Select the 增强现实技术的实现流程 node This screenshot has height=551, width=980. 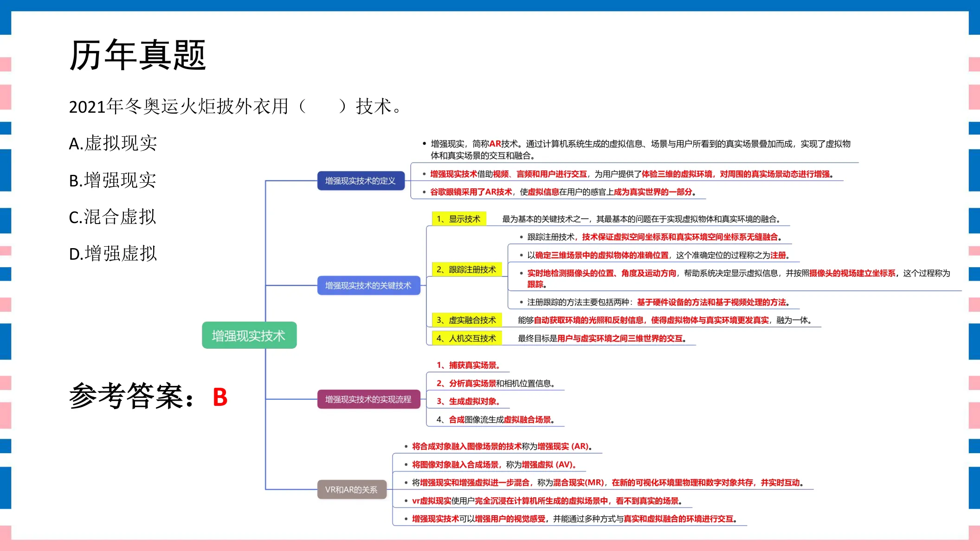(x=368, y=399)
